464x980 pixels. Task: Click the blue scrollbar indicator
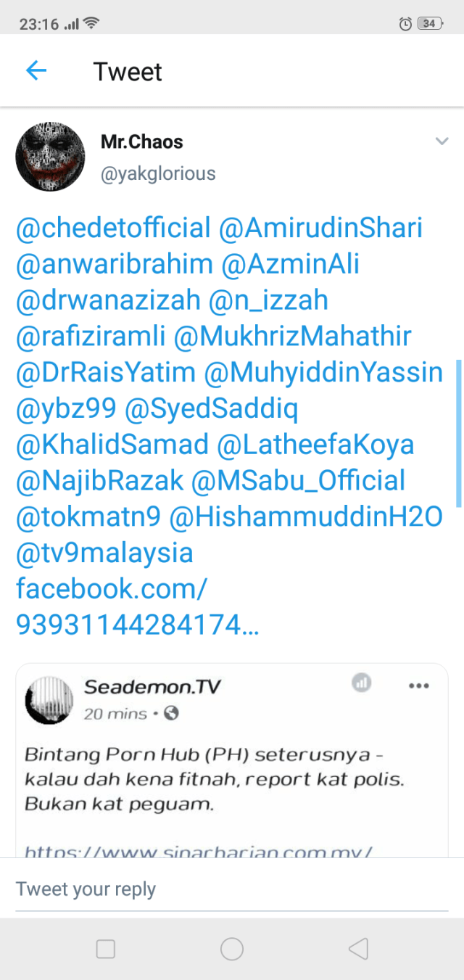click(x=458, y=433)
